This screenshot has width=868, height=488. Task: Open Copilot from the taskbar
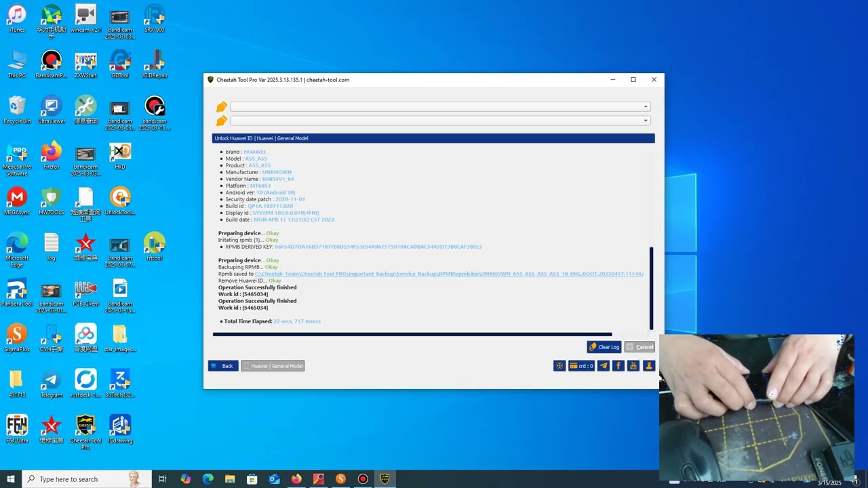point(185,479)
